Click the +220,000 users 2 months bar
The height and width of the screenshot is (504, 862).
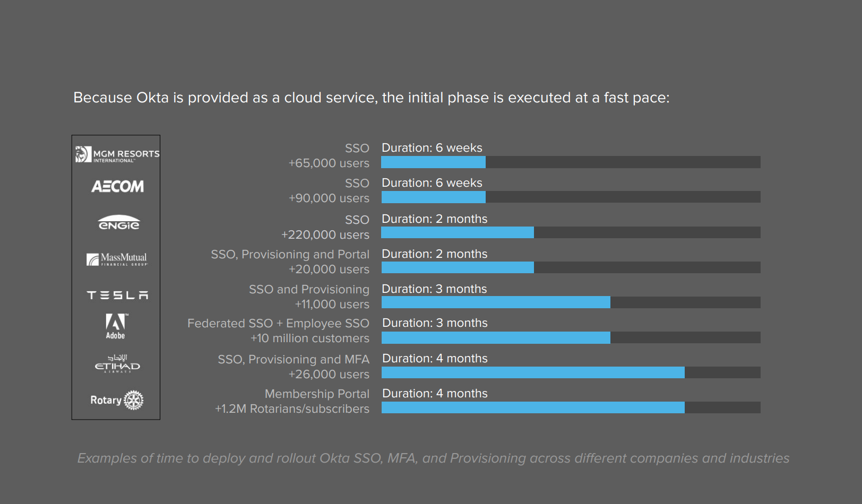pyautogui.click(x=571, y=232)
